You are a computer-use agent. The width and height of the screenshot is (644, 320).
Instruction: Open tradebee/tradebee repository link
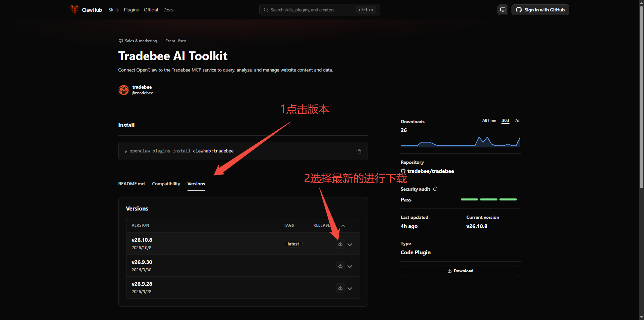(x=431, y=171)
